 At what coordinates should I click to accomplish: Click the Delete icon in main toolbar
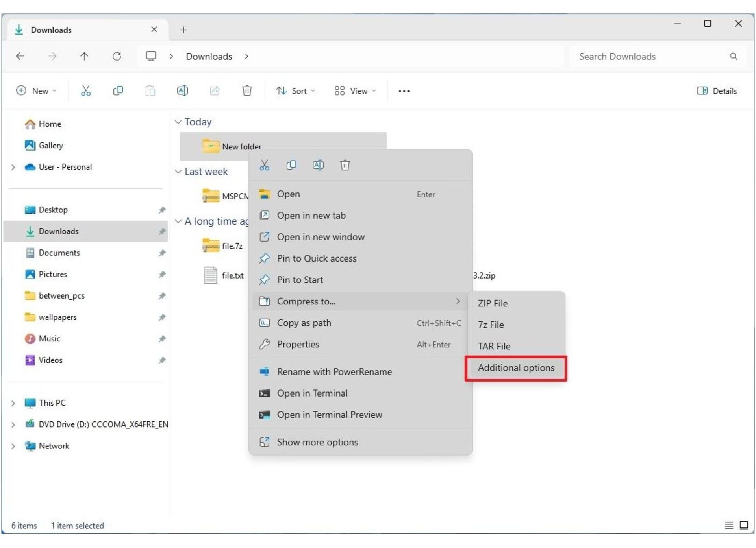pos(246,91)
